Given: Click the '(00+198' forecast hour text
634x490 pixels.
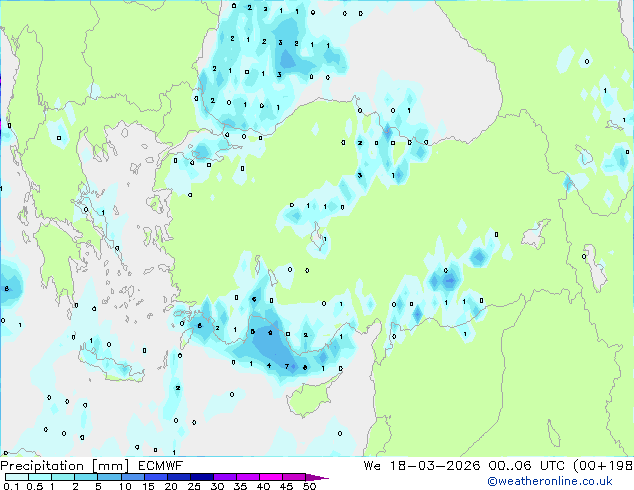Looking at the screenshot, I should [x=603, y=465].
